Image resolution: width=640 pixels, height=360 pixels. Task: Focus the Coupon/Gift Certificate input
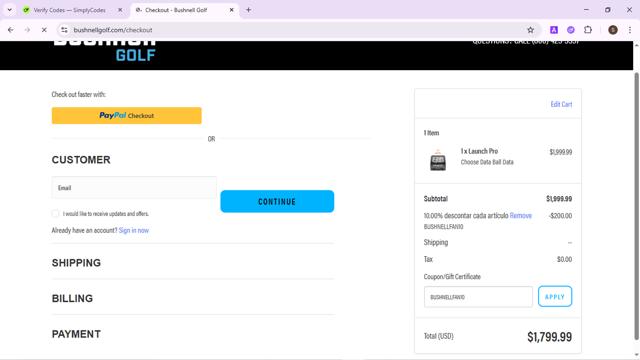pyautogui.click(x=478, y=297)
